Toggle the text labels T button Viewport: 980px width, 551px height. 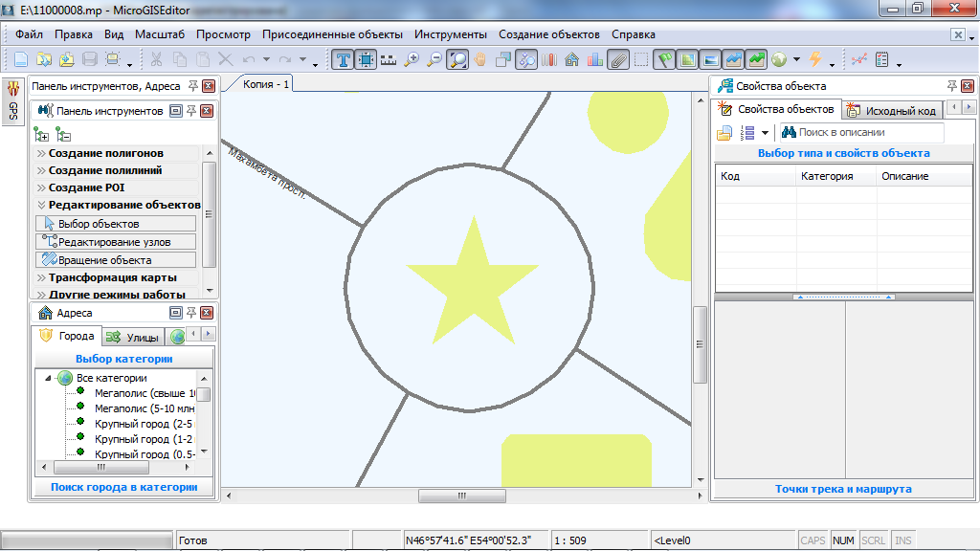pyautogui.click(x=343, y=59)
